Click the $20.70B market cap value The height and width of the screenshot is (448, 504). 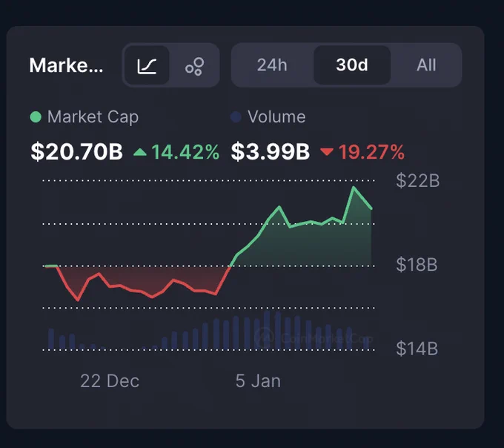coord(77,152)
